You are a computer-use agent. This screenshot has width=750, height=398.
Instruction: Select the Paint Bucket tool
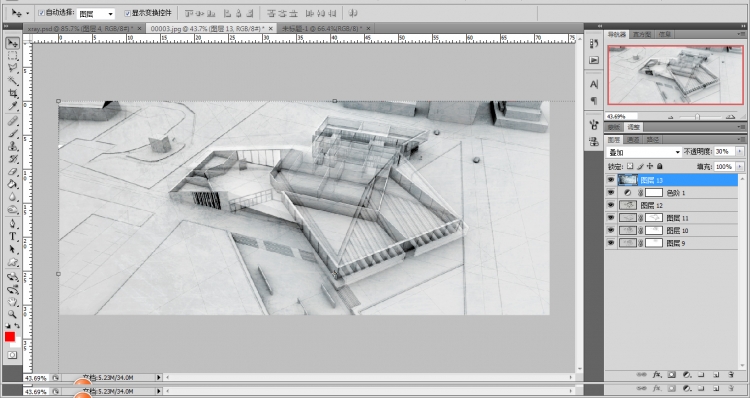pos(12,184)
